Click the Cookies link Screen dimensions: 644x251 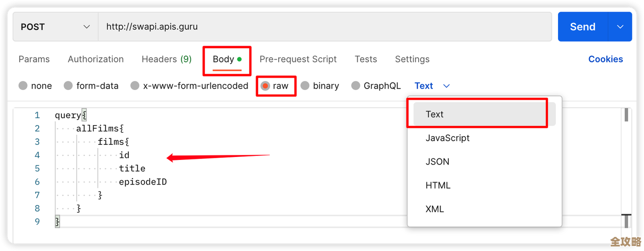[x=605, y=59]
